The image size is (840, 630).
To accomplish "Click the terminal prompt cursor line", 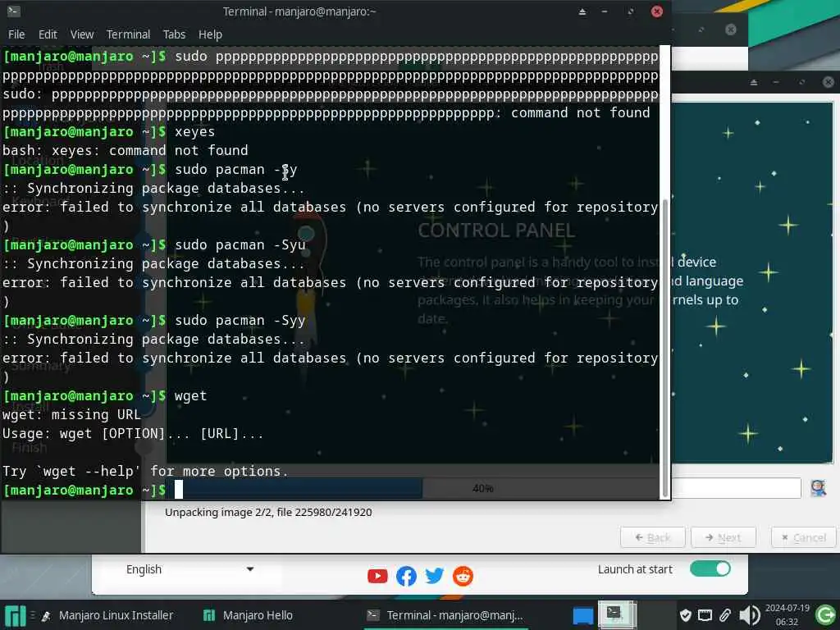I will (331, 490).
